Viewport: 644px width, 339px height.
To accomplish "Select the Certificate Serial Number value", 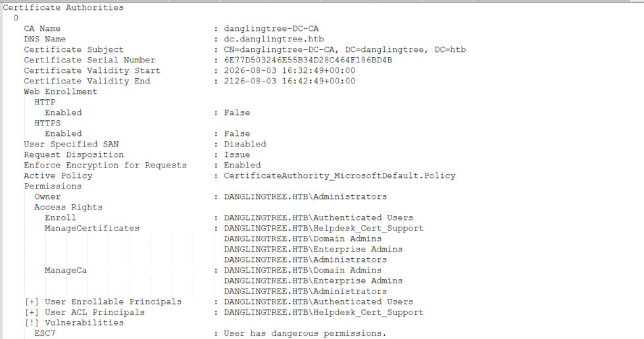I will (308, 60).
